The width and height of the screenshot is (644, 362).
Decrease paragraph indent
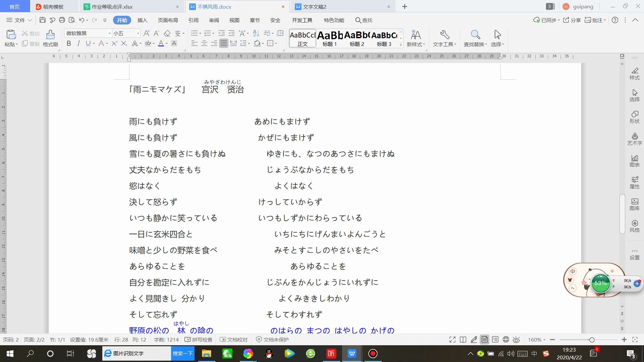(x=222, y=33)
